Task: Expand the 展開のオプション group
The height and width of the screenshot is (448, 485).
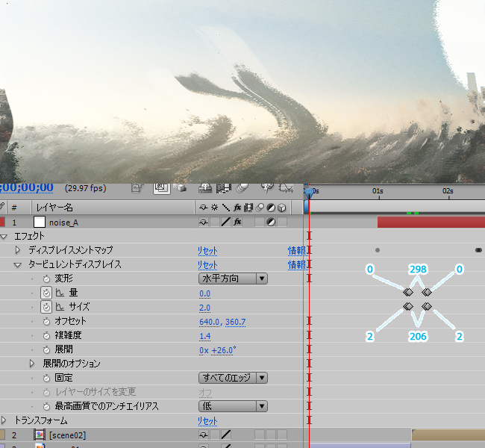Action: pos(32,364)
